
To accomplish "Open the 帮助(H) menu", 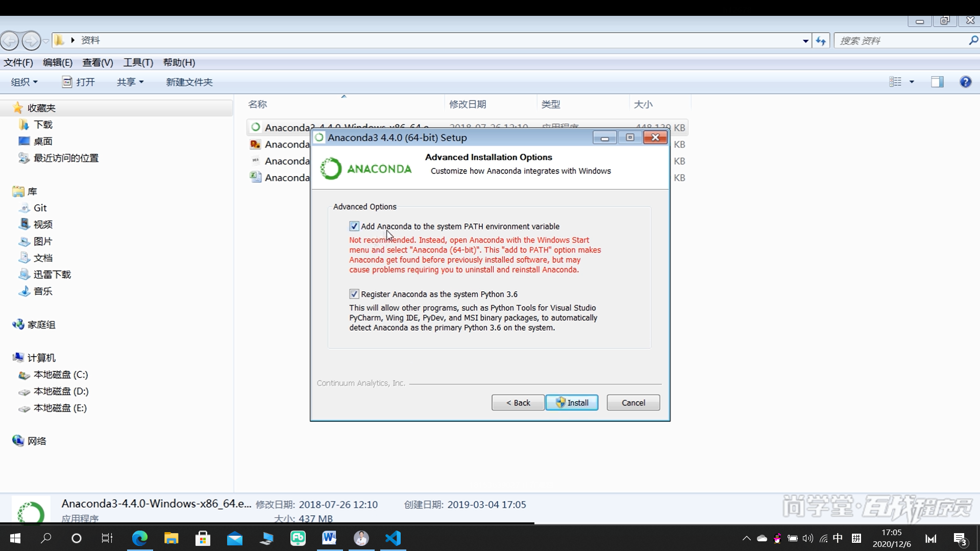I will (x=179, y=62).
